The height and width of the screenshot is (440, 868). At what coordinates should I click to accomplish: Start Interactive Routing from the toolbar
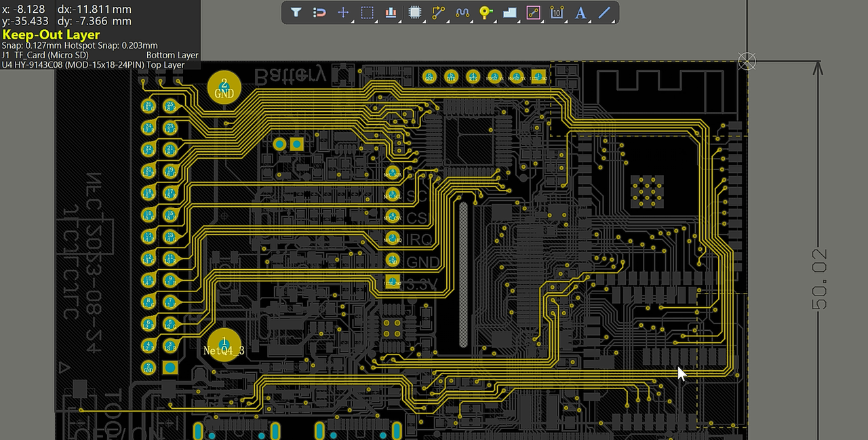tap(438, 12)
